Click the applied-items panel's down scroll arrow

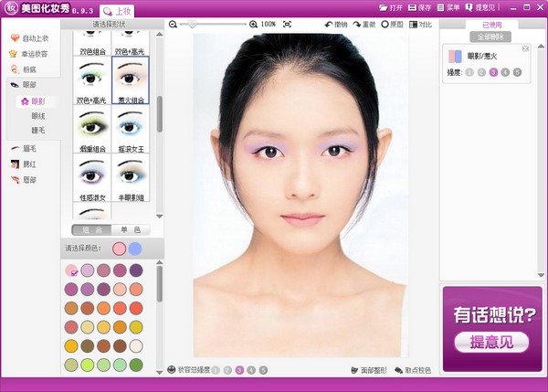pos(541,275)
